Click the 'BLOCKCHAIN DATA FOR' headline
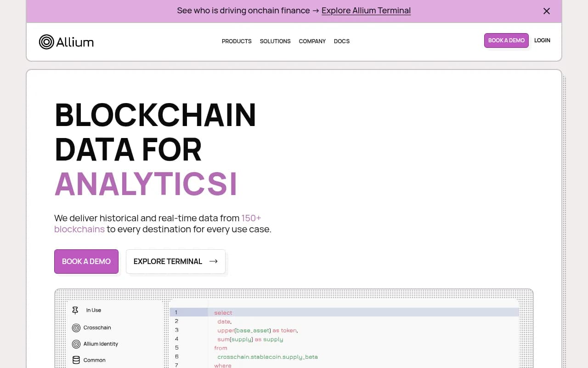 click(x=155, y=132)
